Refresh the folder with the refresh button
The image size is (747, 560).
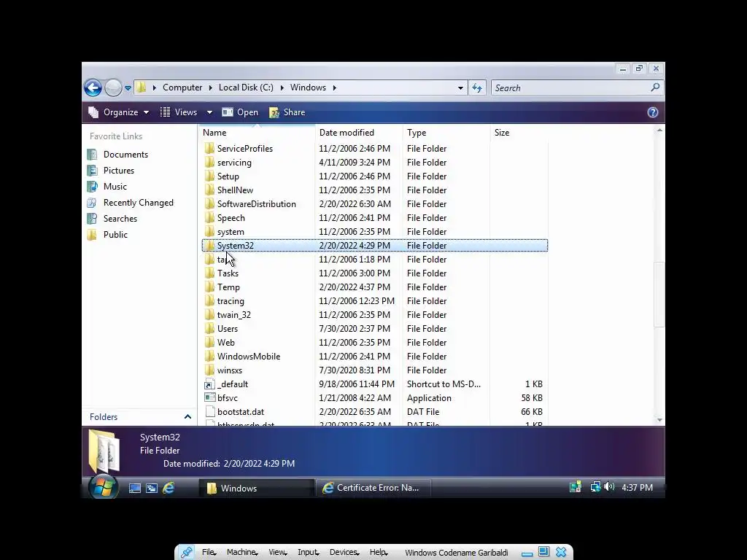[477, 87]
